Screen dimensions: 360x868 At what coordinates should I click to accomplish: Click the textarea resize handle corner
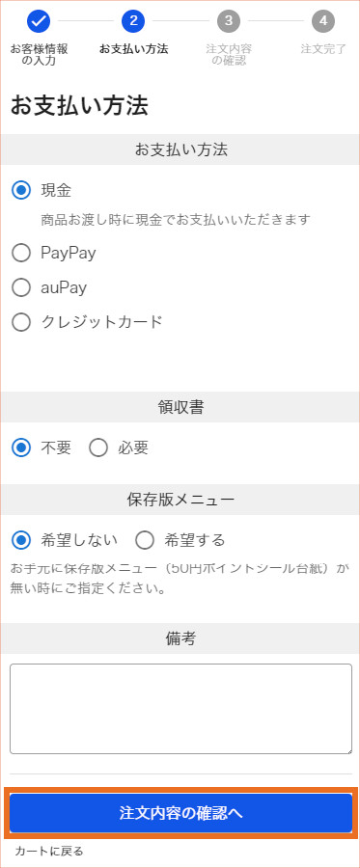point(347,749)
